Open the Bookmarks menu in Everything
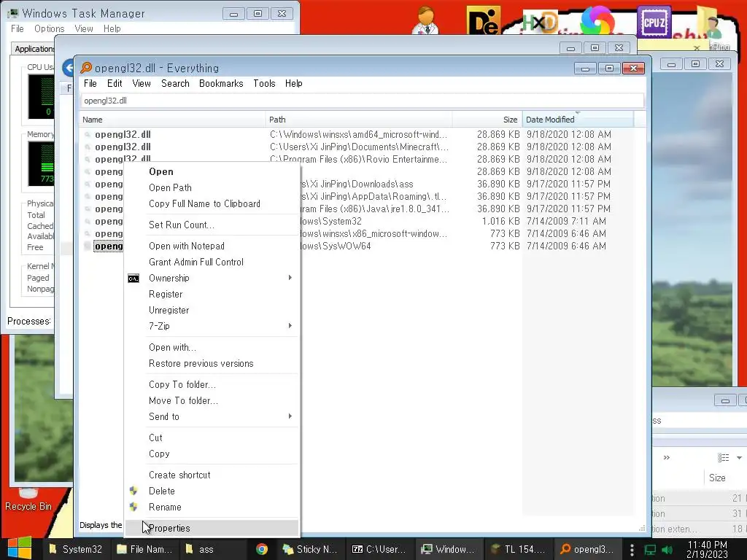The image size is (747, 560). pyautogui.click(x=221, y=83)
